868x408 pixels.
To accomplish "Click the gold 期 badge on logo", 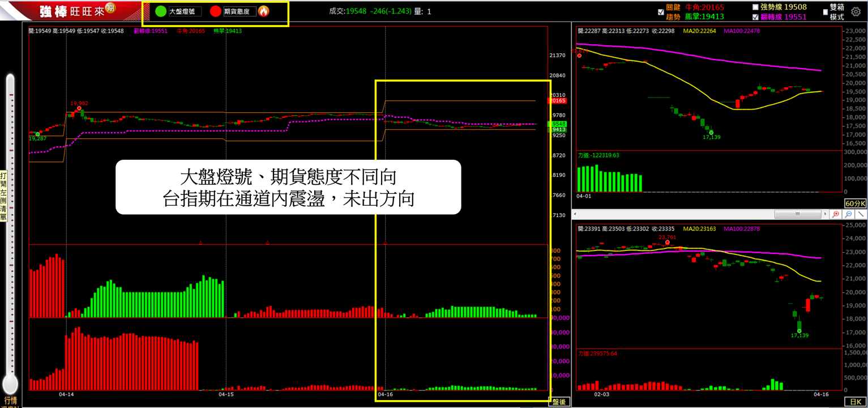I will (110, 9).
